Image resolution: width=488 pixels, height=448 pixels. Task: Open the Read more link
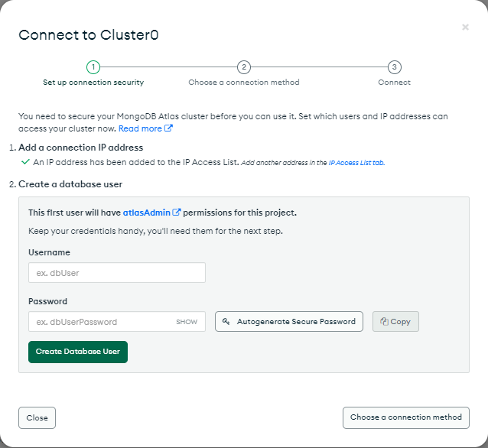(140, 128)
